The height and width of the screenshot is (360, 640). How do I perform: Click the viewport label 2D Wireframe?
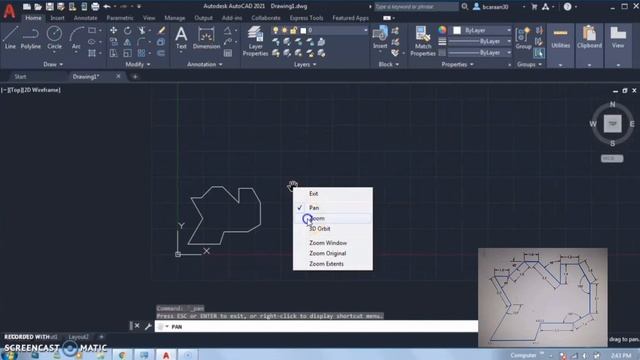42,90
